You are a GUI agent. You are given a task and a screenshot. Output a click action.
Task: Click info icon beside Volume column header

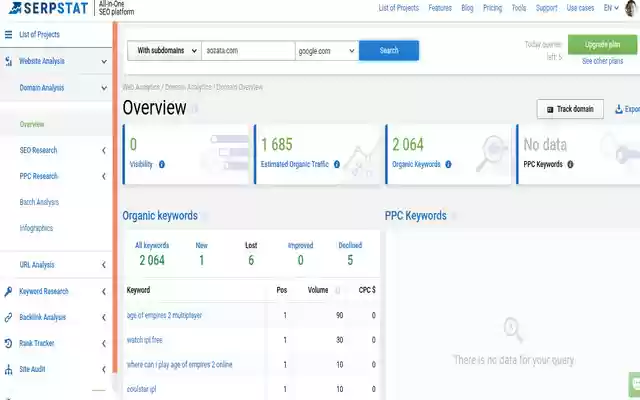(x=338, y=291)
